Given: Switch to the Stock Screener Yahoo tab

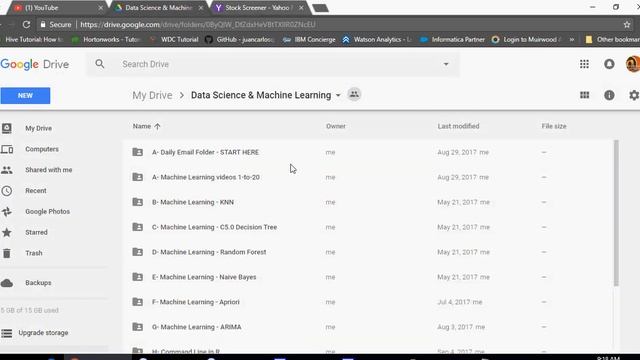Looking at the screenshot, I should [x=260, y=8].
